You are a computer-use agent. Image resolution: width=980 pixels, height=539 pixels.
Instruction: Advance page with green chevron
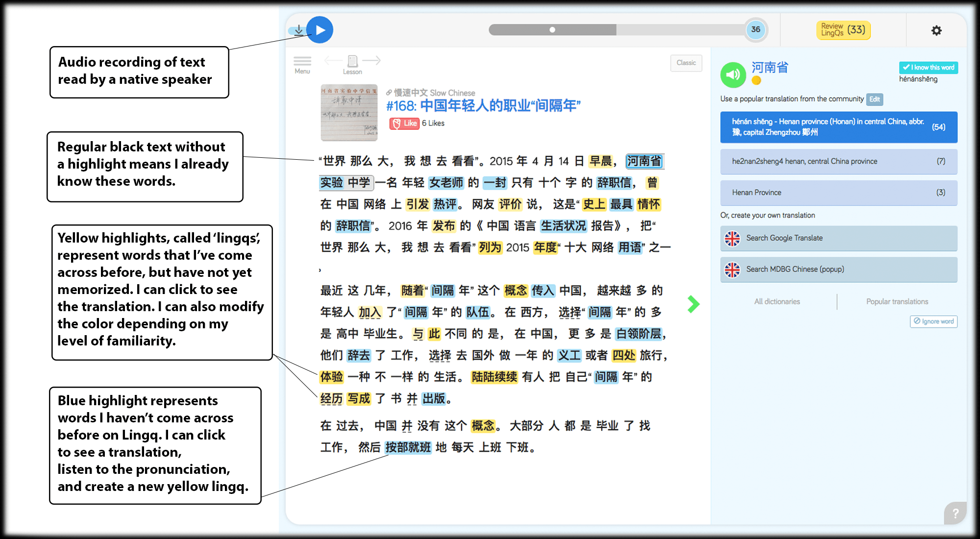[693, 304]
